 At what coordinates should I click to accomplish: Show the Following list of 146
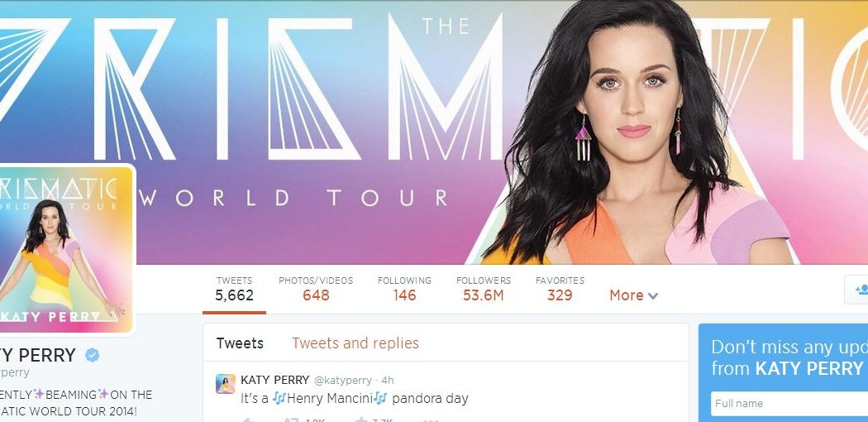[x=404, y=289]
